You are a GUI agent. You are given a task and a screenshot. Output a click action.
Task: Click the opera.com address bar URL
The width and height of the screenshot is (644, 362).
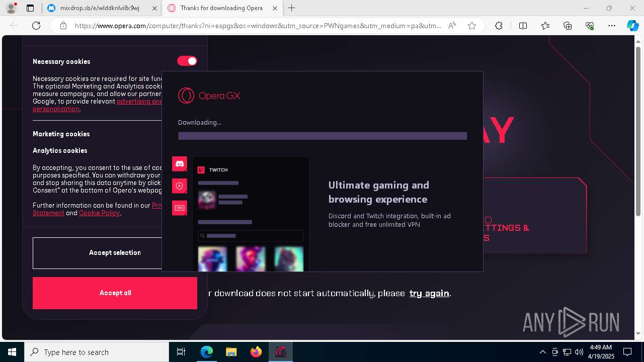258,26
